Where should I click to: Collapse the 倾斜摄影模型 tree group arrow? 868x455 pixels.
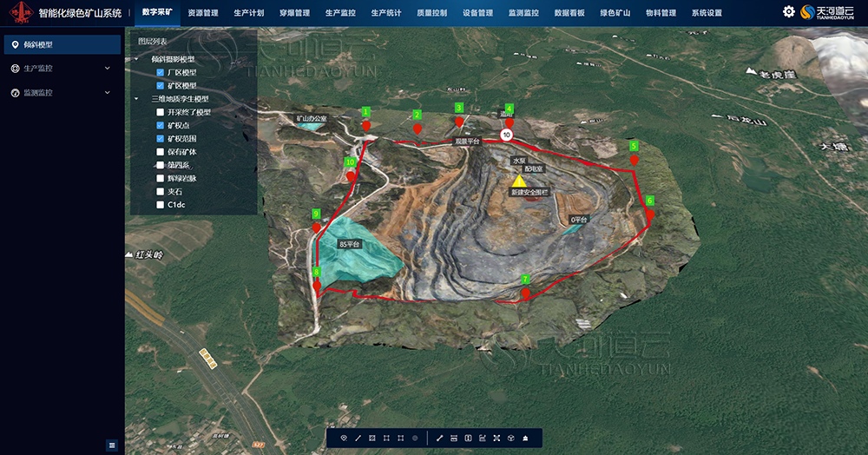tap(137, 59)
